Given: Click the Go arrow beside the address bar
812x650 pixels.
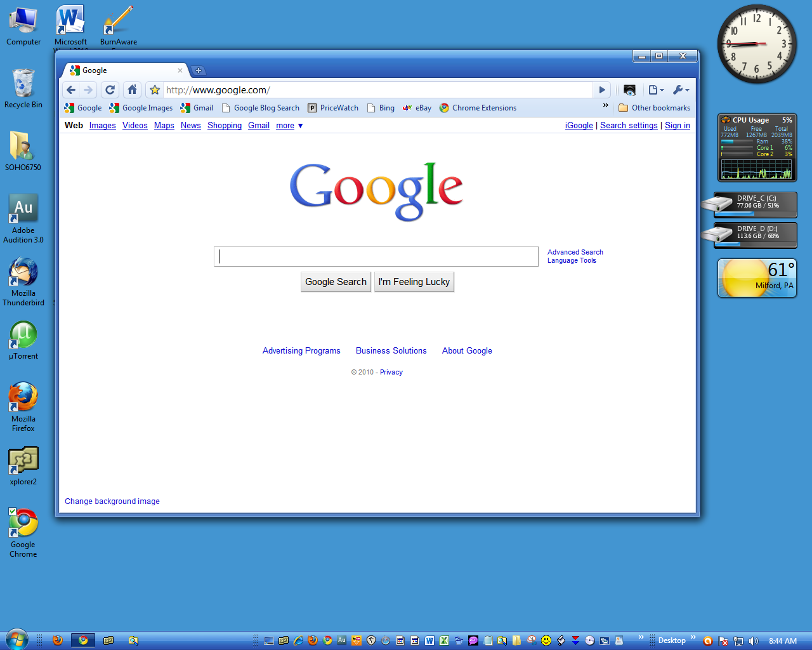Looking at the screenshot, I should coord(602,90).
